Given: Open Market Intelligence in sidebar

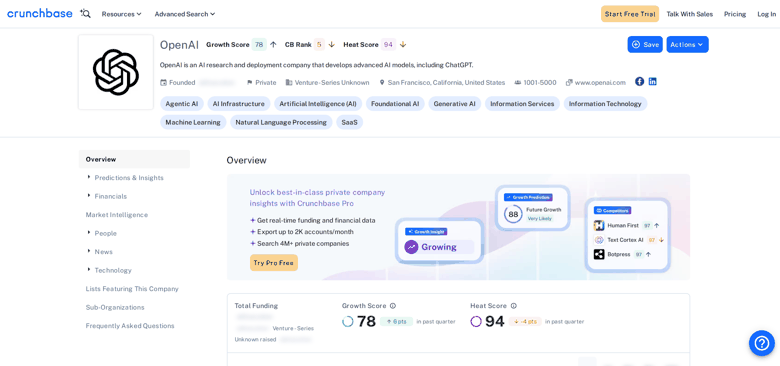Looking at the screenshot, I should click(x=116, y=215).
